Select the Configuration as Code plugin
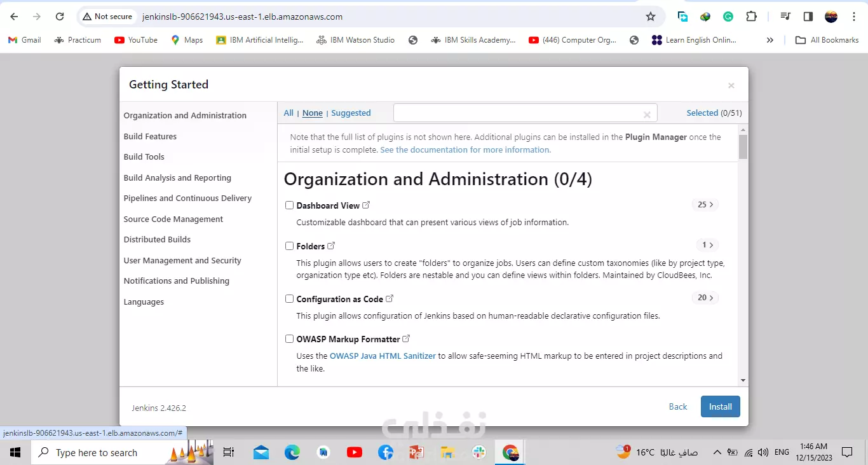 click(x=289, y=298)
